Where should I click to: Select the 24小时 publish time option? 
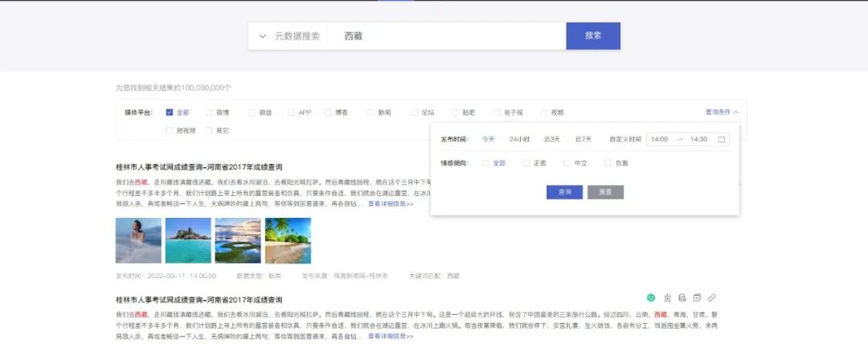coord(520,139)
